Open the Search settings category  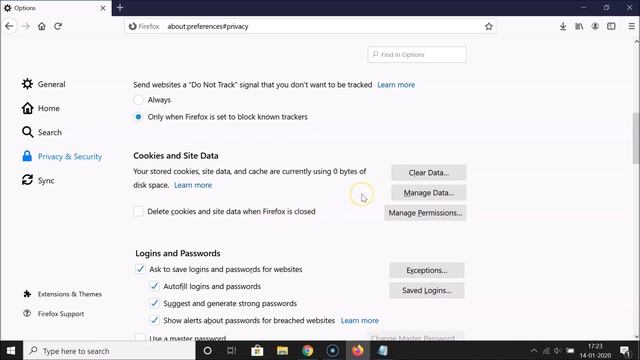coord(42,132)
